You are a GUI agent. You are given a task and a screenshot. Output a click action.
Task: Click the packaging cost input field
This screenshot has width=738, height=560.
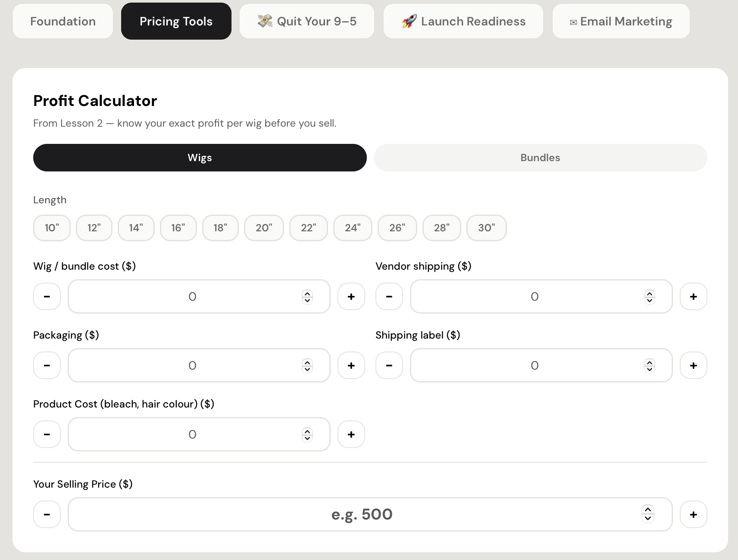pos(199,365)
